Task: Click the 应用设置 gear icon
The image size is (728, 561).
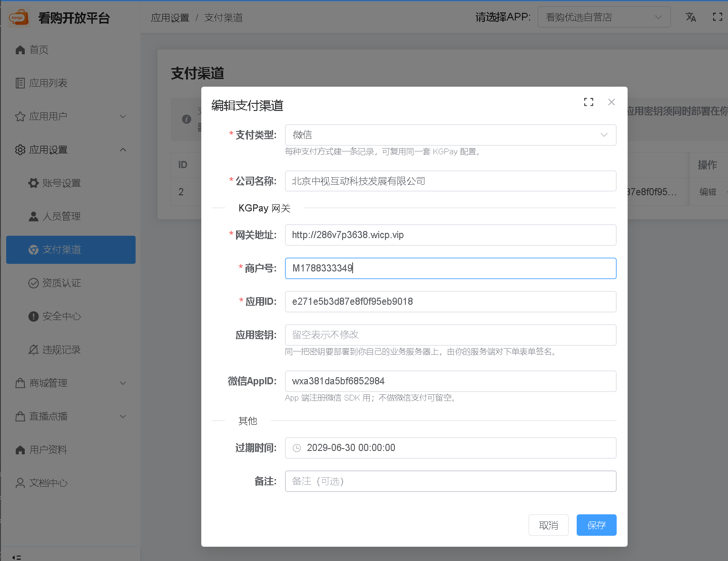Action: tap(20, 150)
